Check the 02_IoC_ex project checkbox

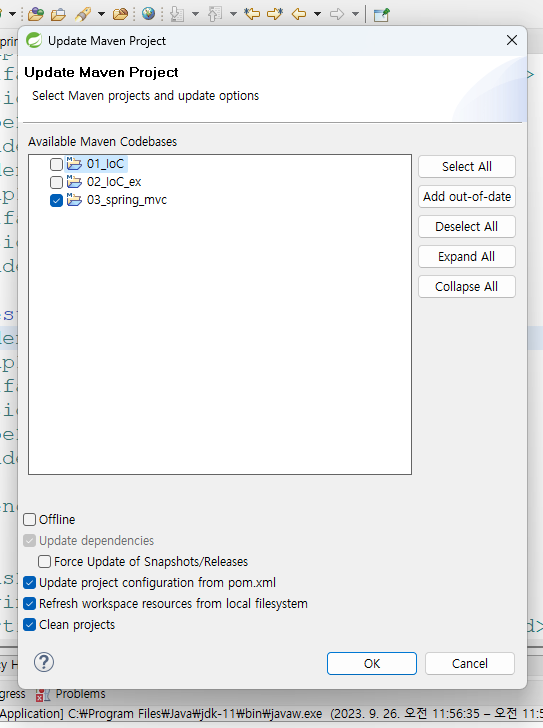[x=56, y=182]
